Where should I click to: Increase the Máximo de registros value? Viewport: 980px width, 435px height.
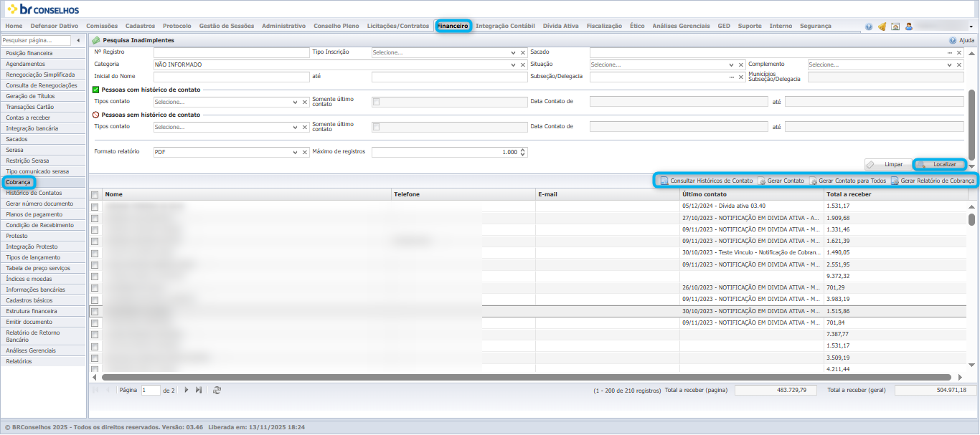(x=523, y=150)
